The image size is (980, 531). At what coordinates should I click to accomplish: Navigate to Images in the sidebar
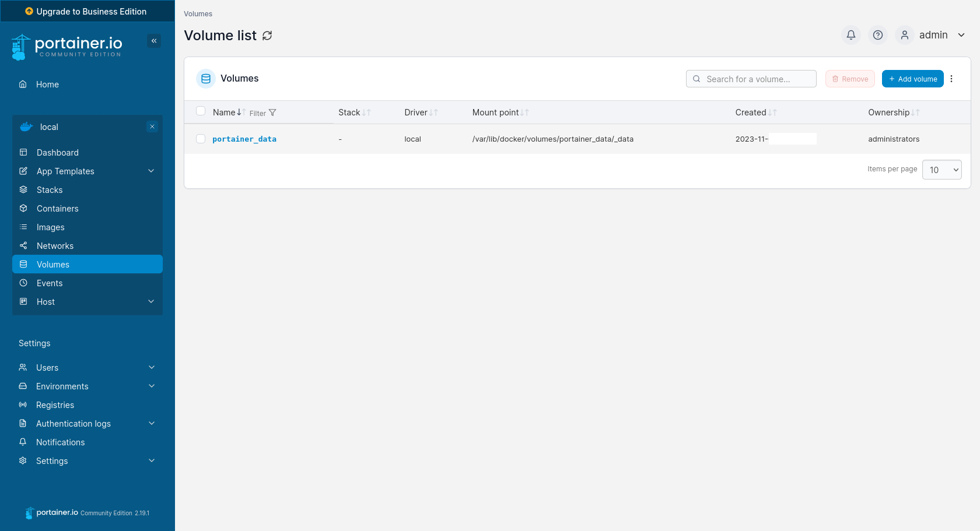pos(50,227)
